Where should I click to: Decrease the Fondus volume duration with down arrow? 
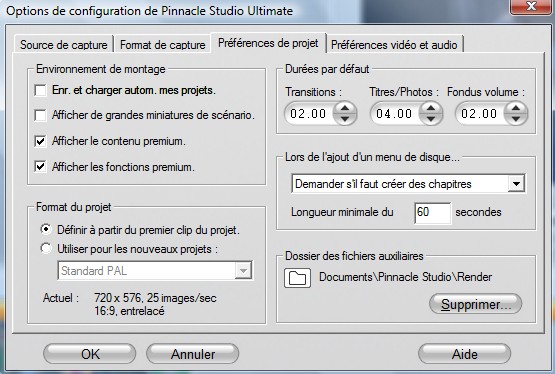click(516, 119)
